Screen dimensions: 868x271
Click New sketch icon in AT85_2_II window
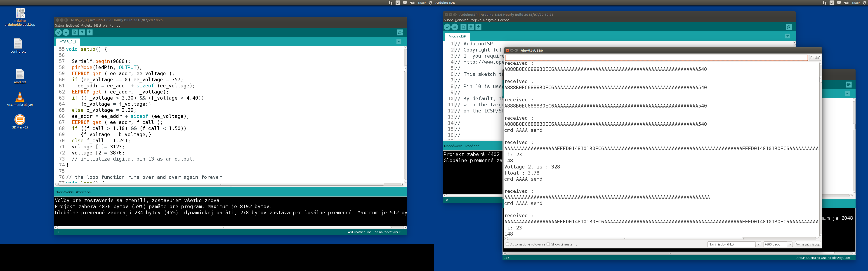[x=74, y=32]
